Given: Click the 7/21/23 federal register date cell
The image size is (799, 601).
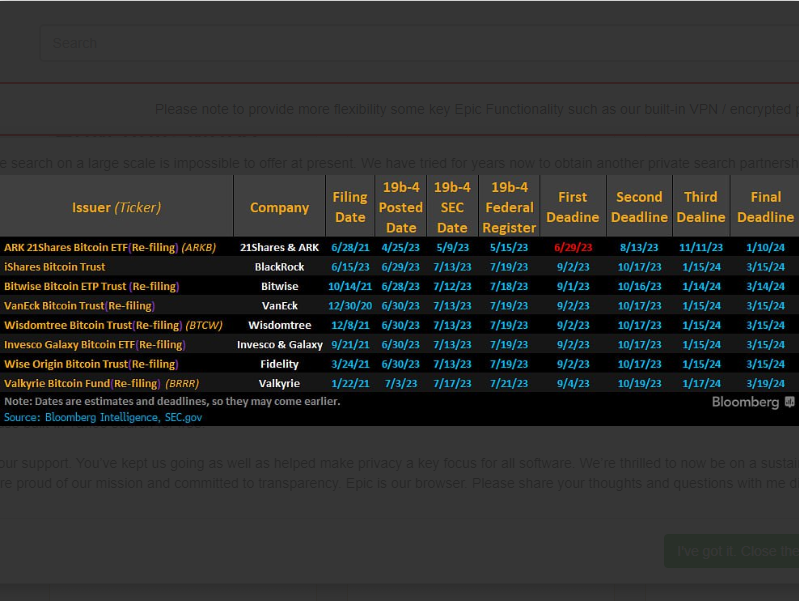Looking at the screenshot, I should [x=509, y=383].
